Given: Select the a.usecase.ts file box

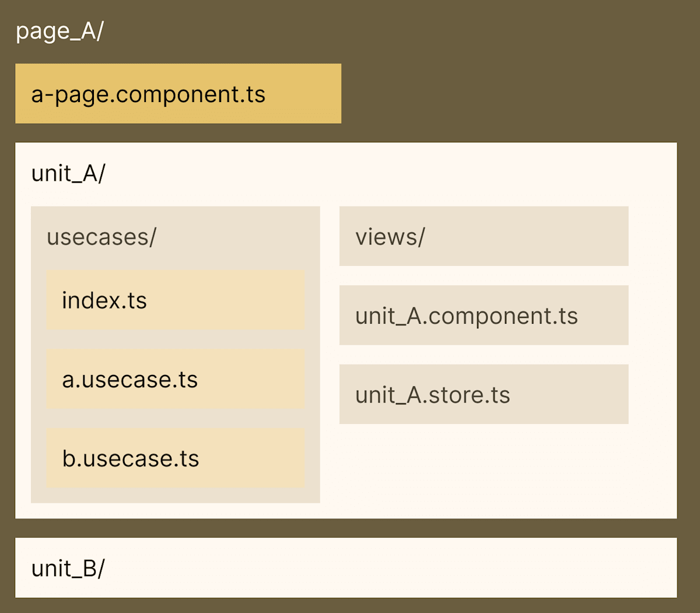Looking at the screenshot, I should (175, 379).
